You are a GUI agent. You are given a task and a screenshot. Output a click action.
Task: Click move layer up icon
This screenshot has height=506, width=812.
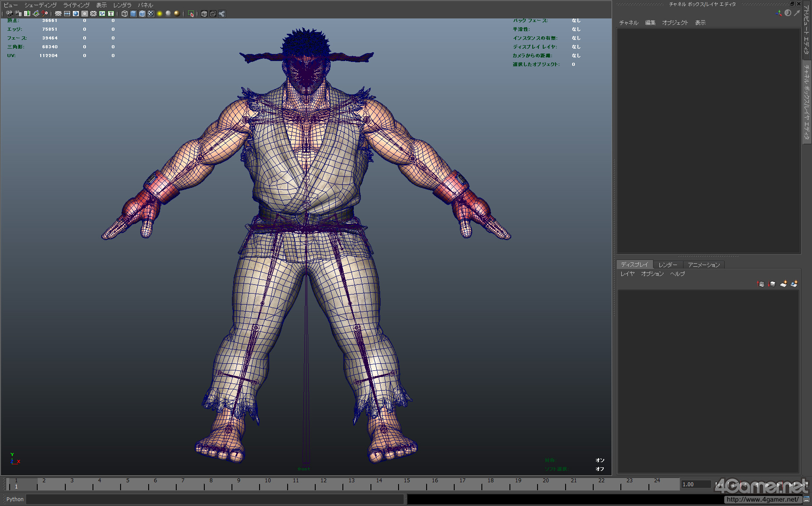(761, 284)
